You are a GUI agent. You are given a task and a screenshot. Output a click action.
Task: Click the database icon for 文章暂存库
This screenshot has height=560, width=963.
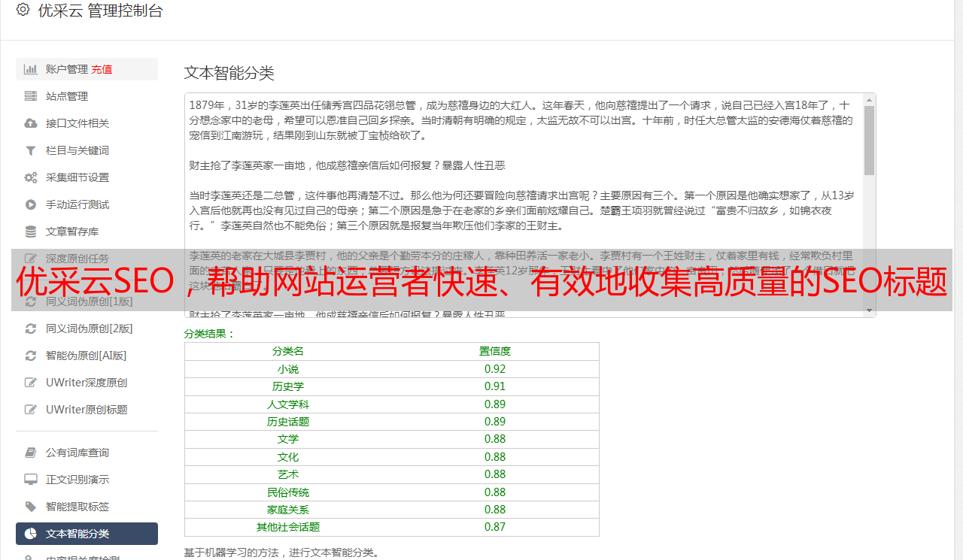coord(31,232)
